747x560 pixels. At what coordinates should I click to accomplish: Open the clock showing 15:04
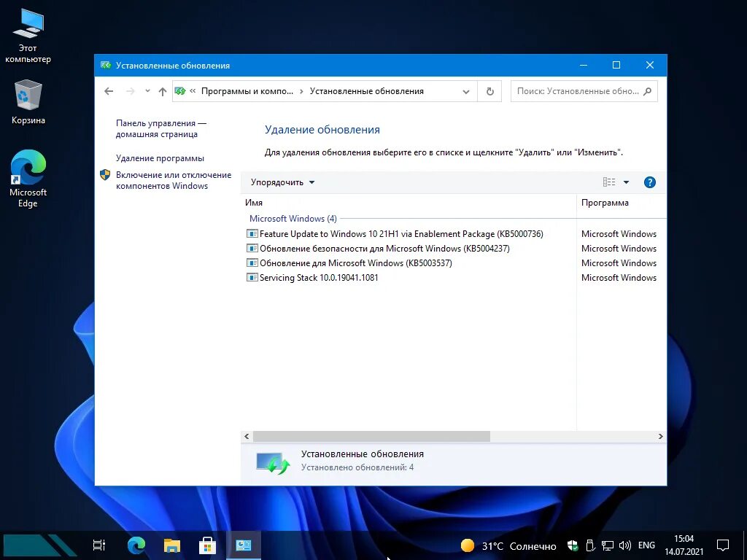[x=684, y=545]
